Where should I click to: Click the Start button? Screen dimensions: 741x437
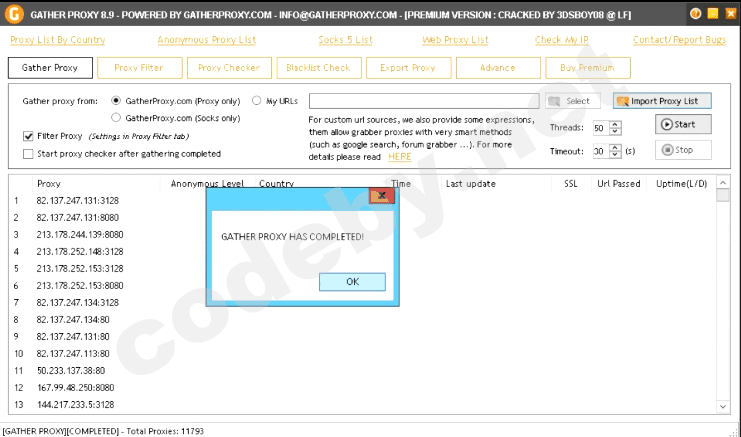click(683, 124)
